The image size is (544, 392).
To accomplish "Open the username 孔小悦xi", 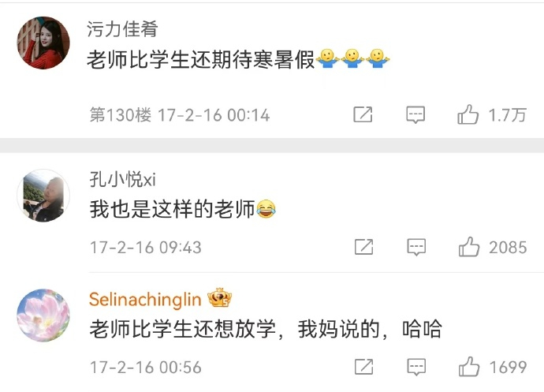I will 123,180.
